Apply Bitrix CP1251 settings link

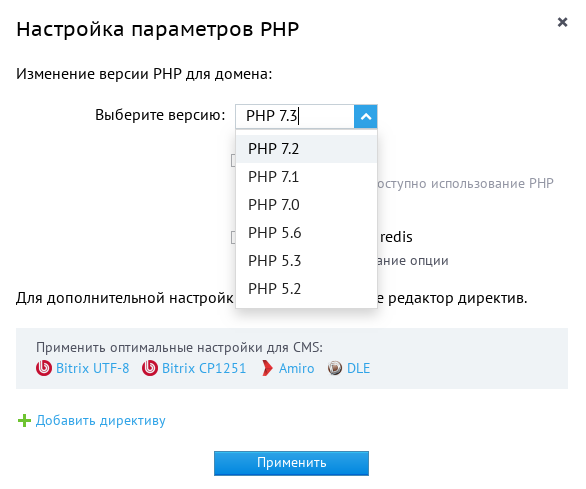[204, 368]
